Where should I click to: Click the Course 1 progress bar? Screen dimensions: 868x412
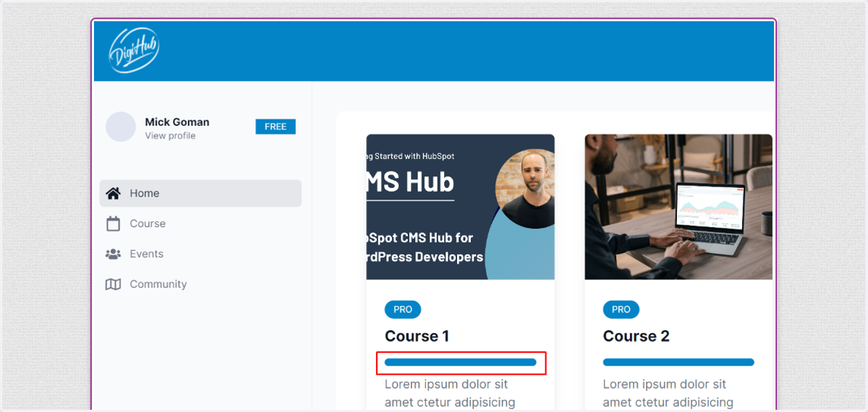click(461, 362)
